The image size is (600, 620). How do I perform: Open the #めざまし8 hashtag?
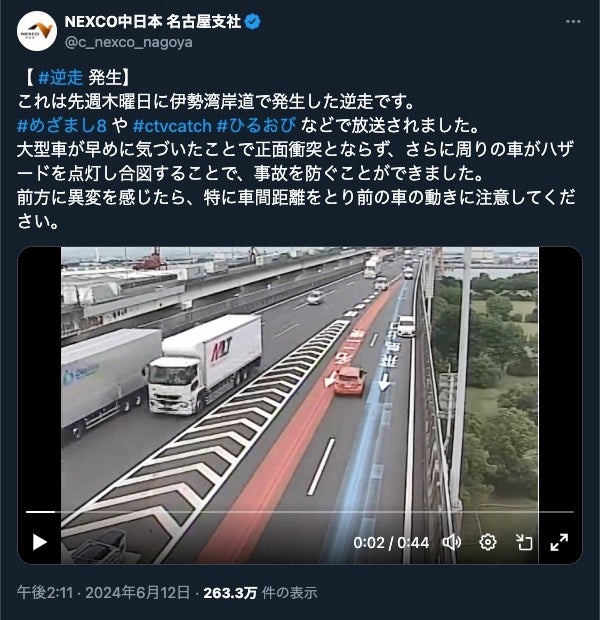click(x=62, y=125)
